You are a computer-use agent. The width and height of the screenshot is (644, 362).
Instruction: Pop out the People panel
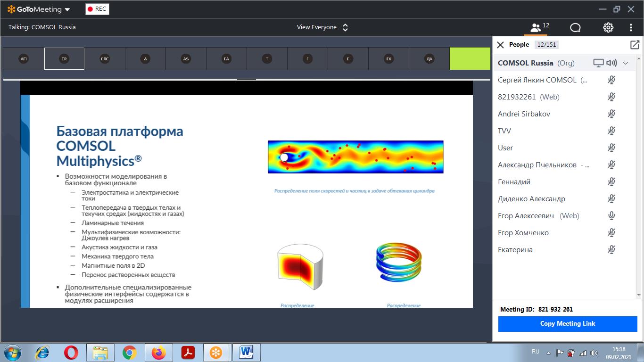coord(635,45)
